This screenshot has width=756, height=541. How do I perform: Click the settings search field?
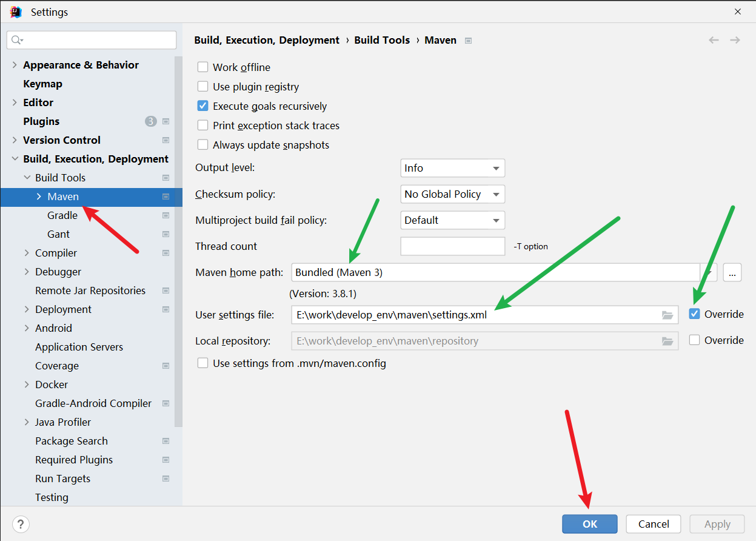click(92, 40)
